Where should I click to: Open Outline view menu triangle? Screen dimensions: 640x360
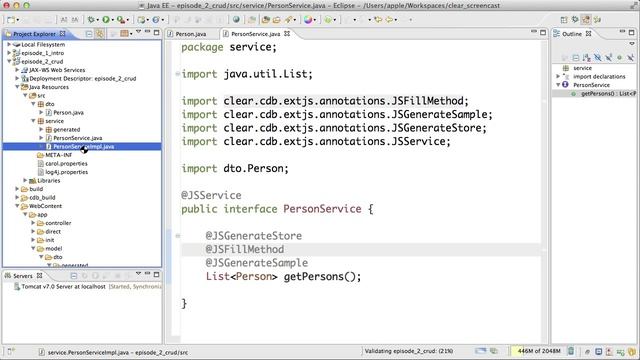[632, 44]
